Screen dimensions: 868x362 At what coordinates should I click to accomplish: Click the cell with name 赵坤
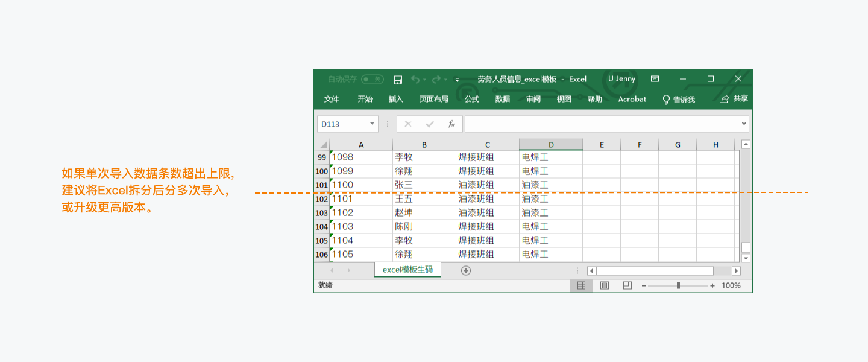[x=424, y=213]
